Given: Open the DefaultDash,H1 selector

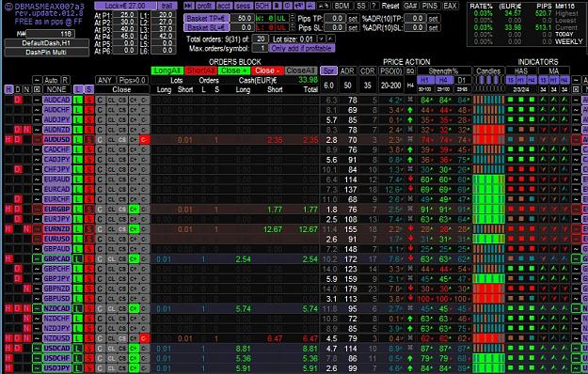Looking at the screenshot, I should click(46, 43).
